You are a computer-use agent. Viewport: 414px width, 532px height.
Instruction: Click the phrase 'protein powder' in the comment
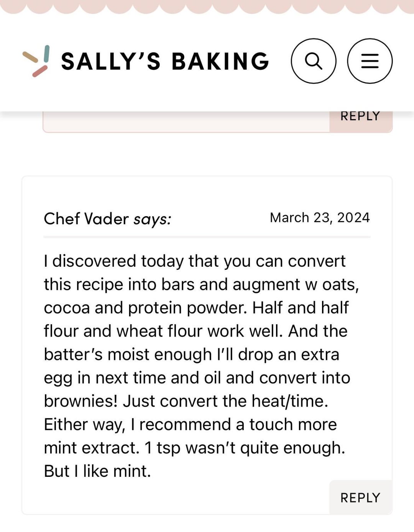coord(188,308)
